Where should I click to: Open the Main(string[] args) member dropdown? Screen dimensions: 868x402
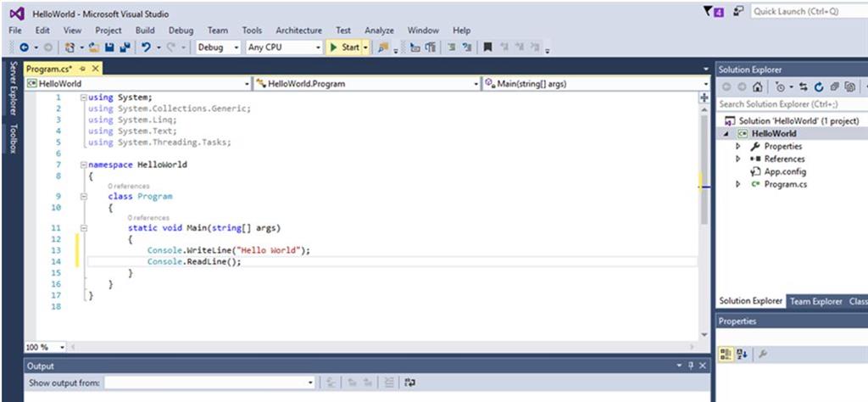[x=706, y=84]
